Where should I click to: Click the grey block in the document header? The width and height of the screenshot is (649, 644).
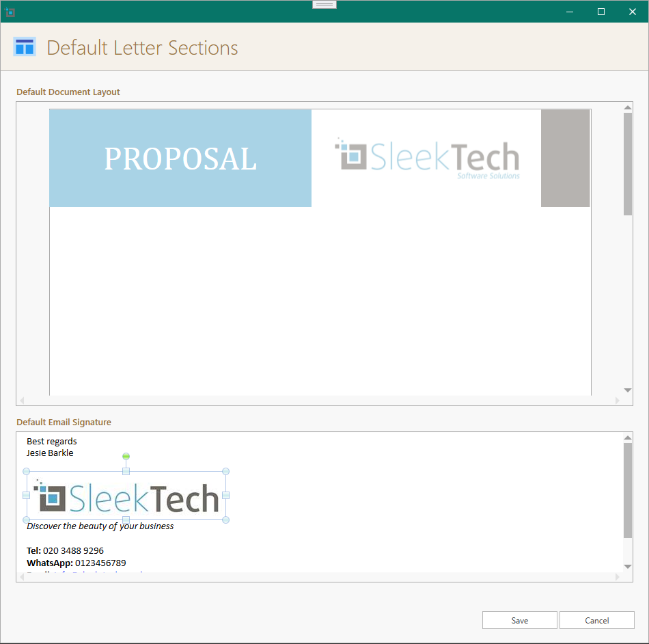click(566, 158)
